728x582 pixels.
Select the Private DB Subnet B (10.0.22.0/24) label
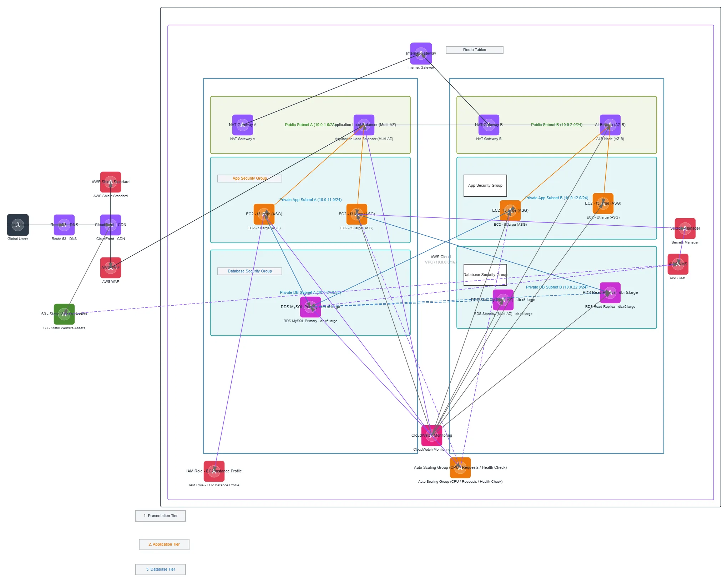click(x=557, y=287)
